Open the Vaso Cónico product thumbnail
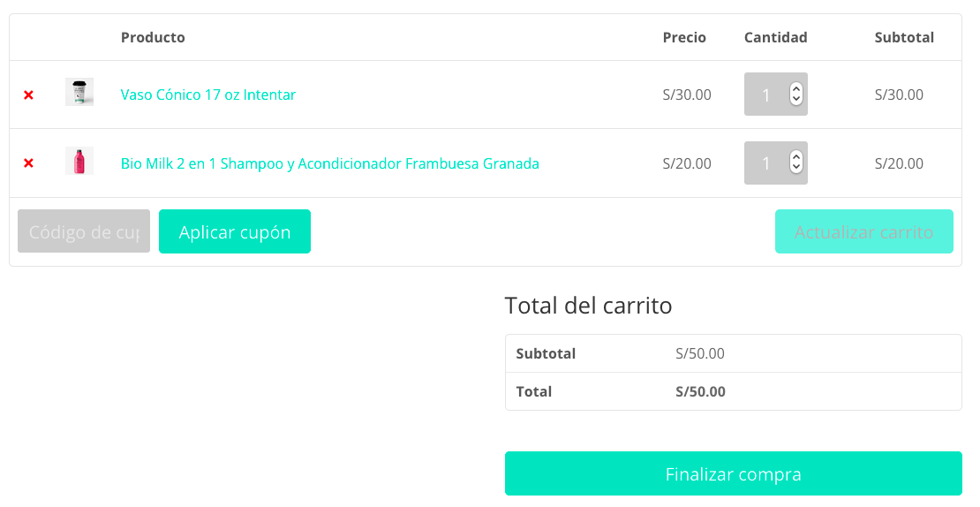This screenshot has width=980, height=507. coord(79,92)
